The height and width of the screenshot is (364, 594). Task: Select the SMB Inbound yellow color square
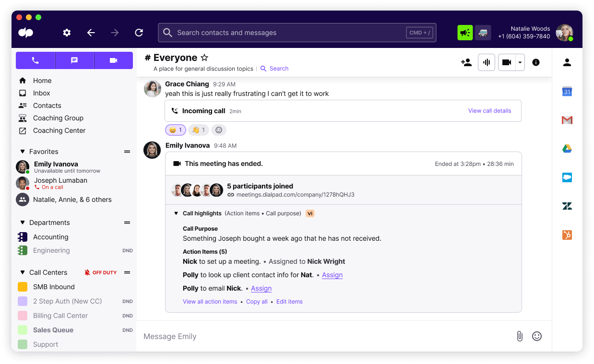(23, 287)
